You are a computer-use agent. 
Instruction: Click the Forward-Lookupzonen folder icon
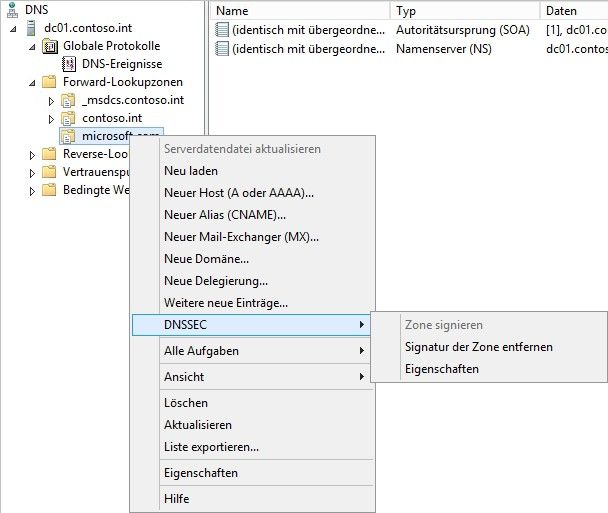coord(49,82)
